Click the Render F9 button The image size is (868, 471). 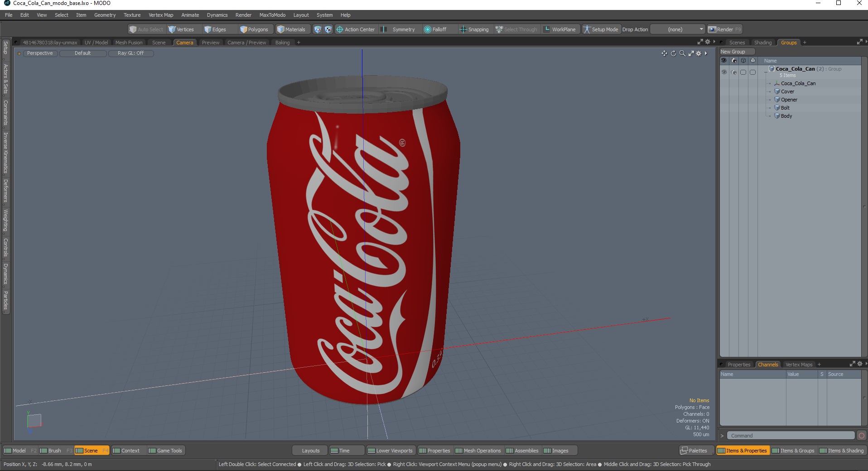click(725, 29)
